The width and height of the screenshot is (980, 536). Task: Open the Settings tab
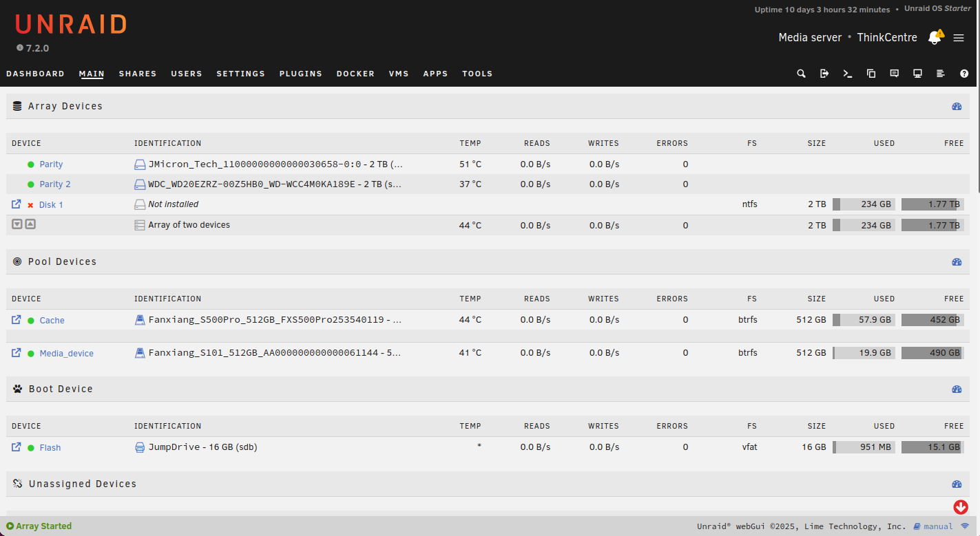(240, 74)
